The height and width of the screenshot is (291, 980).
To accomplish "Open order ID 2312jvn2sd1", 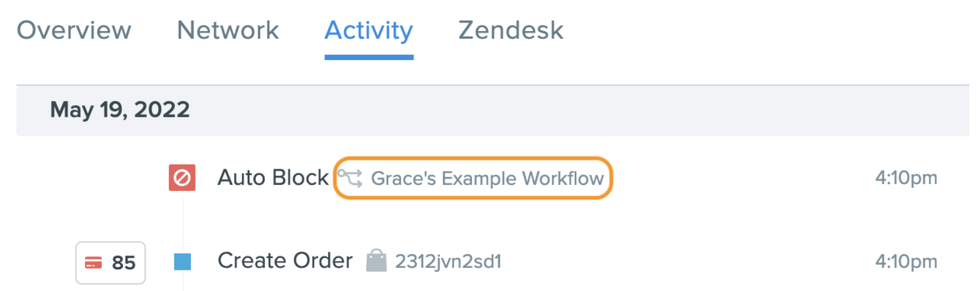I will coord(447,262).
